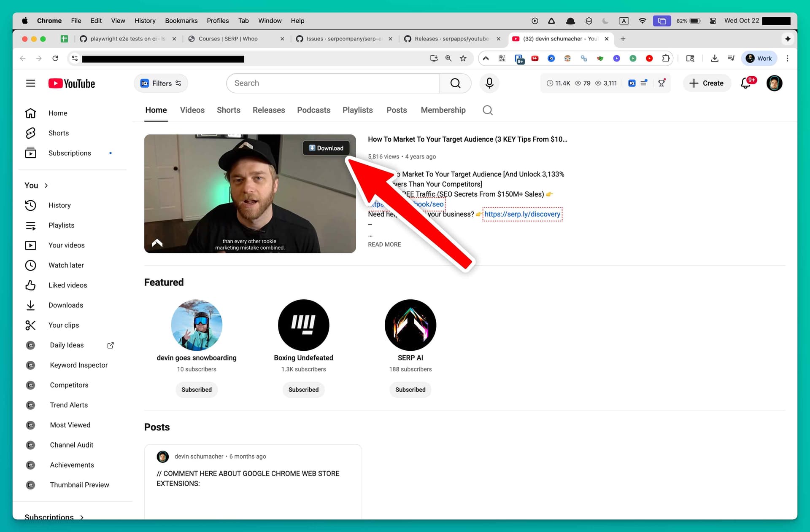This screenshot has height=532, width=810.
Task: Click READ MORE under the video description
Action: coord(384,244)
